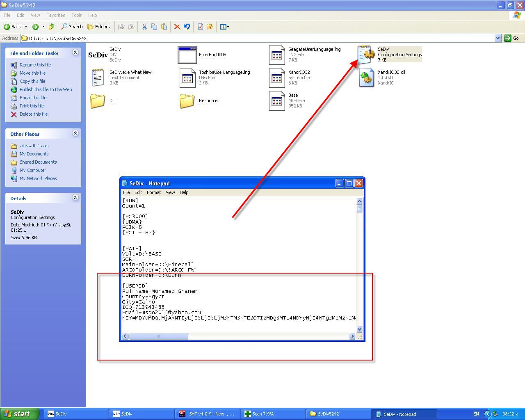Click Delete this file link

(x=34, y=114)
